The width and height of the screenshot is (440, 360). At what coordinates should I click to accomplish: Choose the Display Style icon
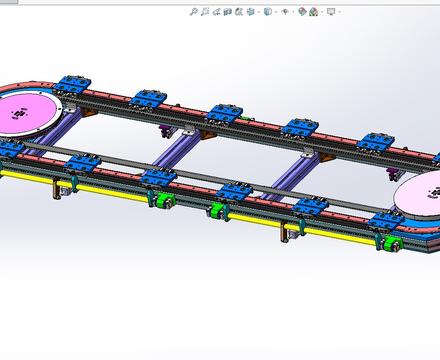(267, 12)
